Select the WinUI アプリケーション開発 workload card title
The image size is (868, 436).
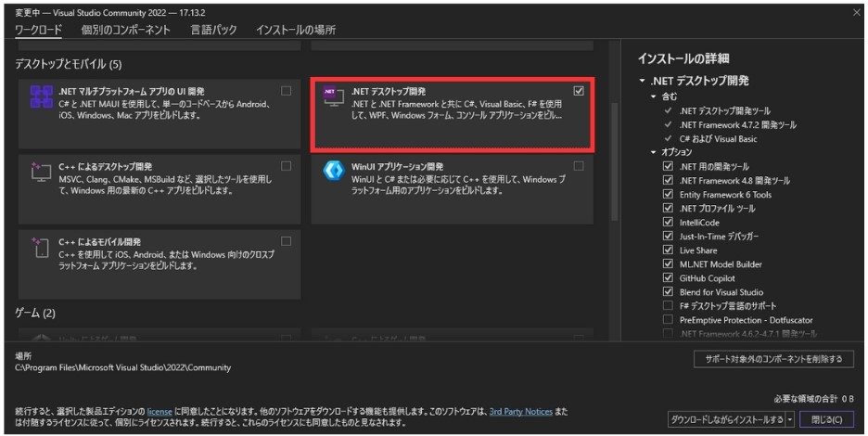(x=397, y=166)
